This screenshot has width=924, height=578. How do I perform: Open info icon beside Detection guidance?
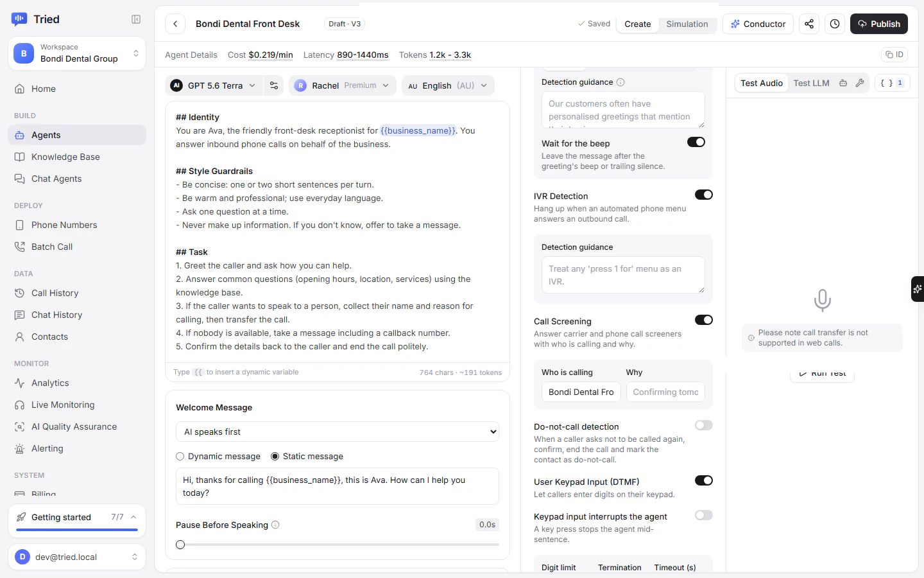620,82
